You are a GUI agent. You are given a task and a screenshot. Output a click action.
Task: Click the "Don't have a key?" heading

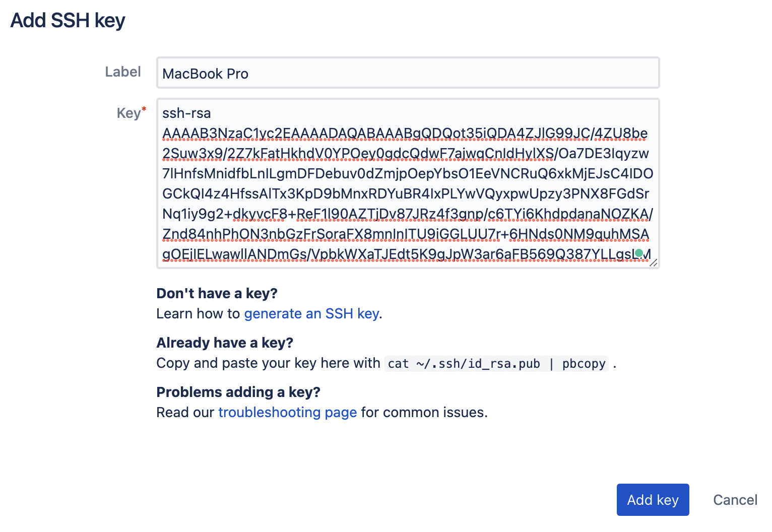pyautogui.click(x=216, y=293)
